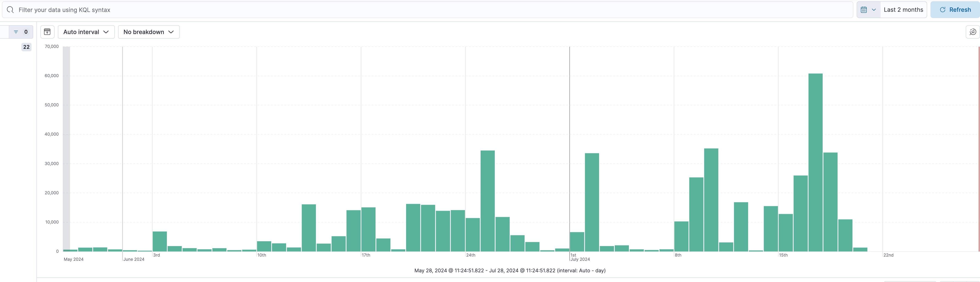This screenshot has height=282, width=980.
Task: Click the hide chart icon button
Action: point(47,32)
